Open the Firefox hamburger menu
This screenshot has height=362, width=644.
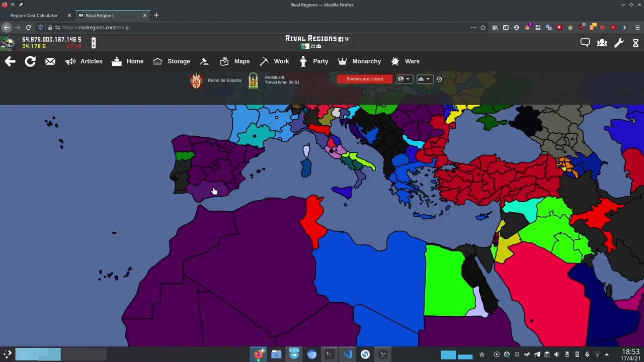point(637,28)
